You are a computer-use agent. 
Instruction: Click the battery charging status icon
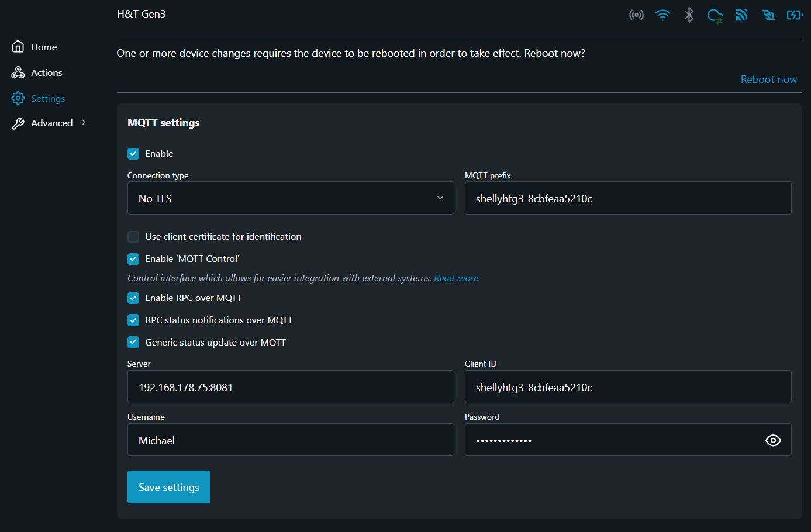click(795, 15)
